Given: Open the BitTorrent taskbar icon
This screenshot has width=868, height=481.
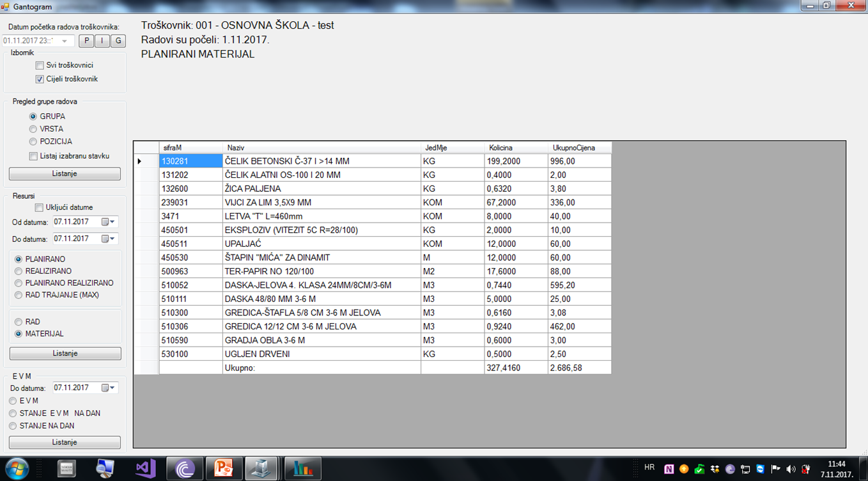Looking at the screenshot, I should (185, 469).
